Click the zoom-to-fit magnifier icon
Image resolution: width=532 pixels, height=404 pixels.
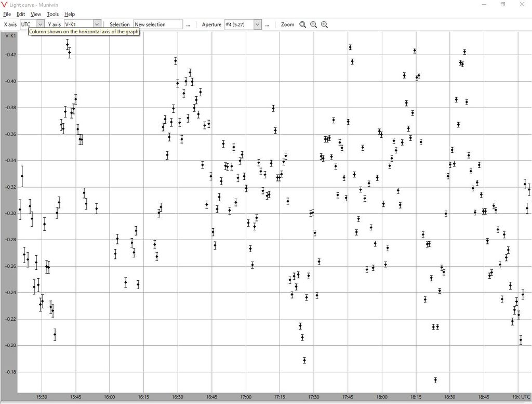302,24
